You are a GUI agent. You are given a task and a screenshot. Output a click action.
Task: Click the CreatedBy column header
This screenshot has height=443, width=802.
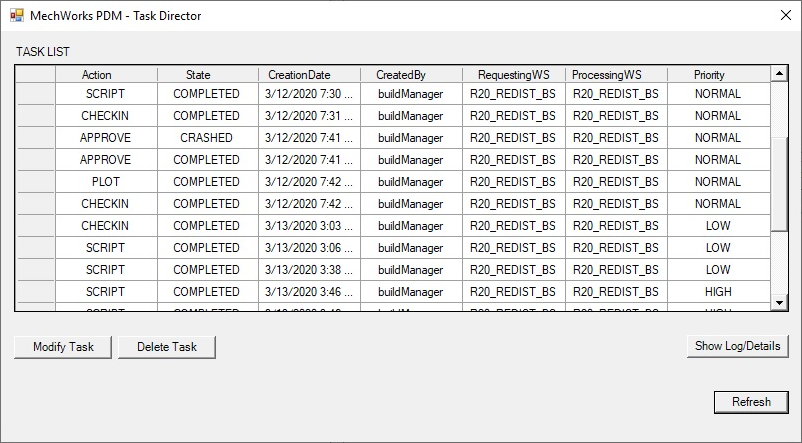[x=411, y=75]
